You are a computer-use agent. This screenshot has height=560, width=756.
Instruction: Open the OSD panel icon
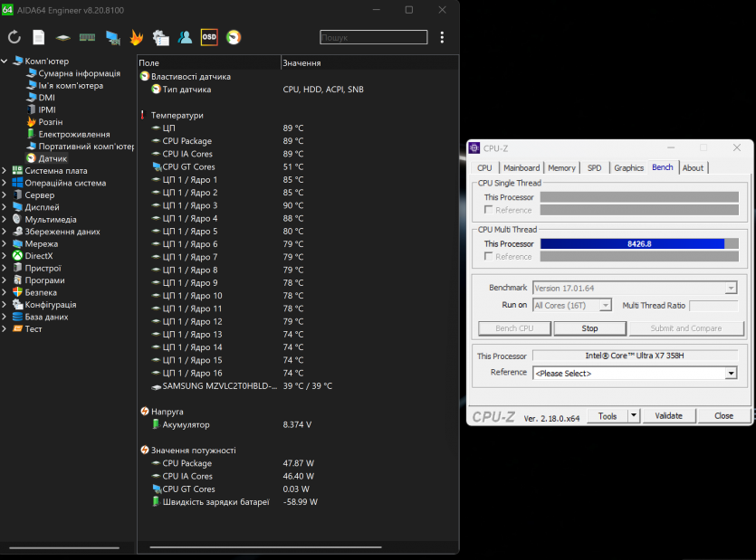[209, 37]
